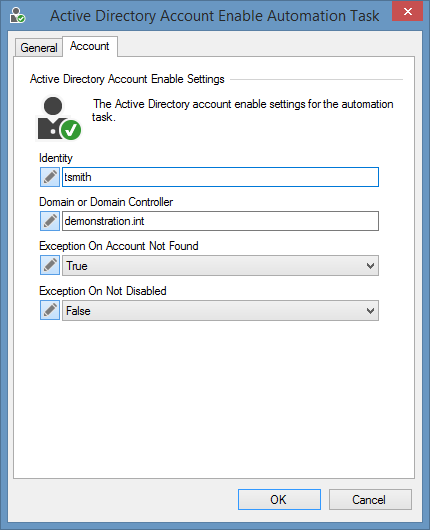Viewport: 430px width, 530px height.
Task: Expand the arrow on the True combo box
Action: coord(370,266)
